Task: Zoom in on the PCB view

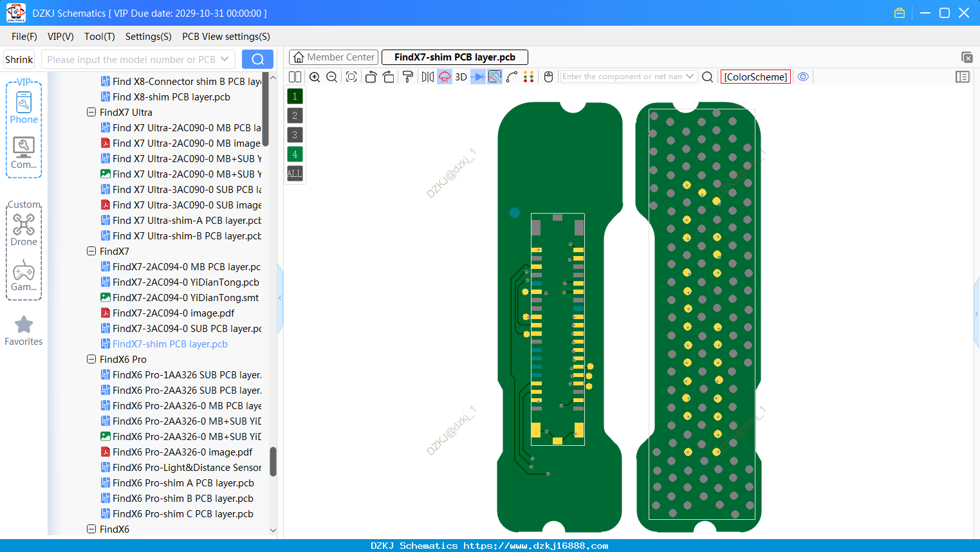Action: (x=315, y=77)
